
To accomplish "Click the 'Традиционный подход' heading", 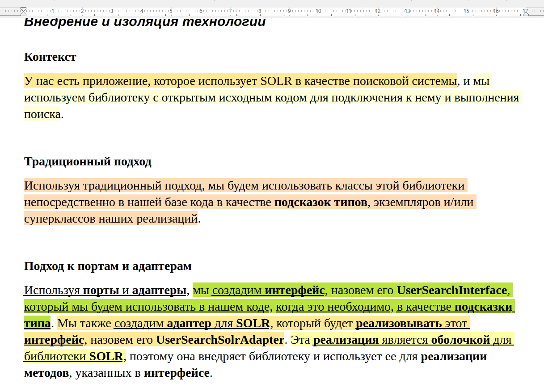I will pyautogui.click(x=88, y=162).
